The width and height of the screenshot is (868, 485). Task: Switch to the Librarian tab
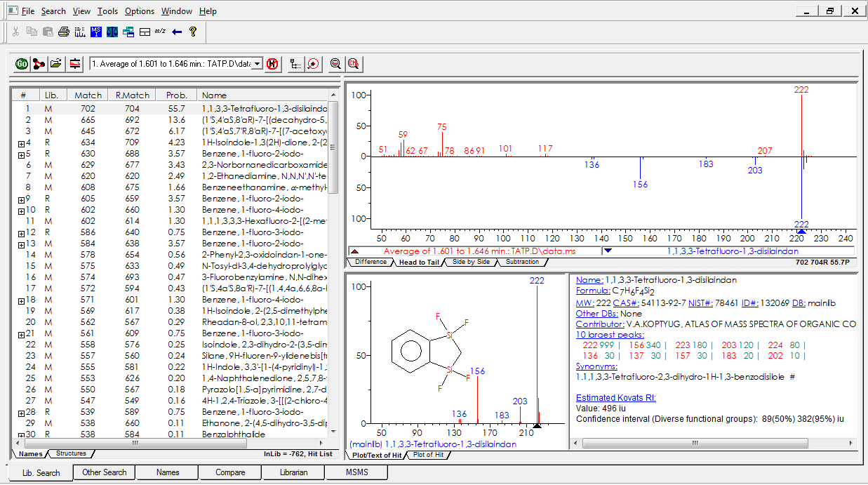pos(293,472)
